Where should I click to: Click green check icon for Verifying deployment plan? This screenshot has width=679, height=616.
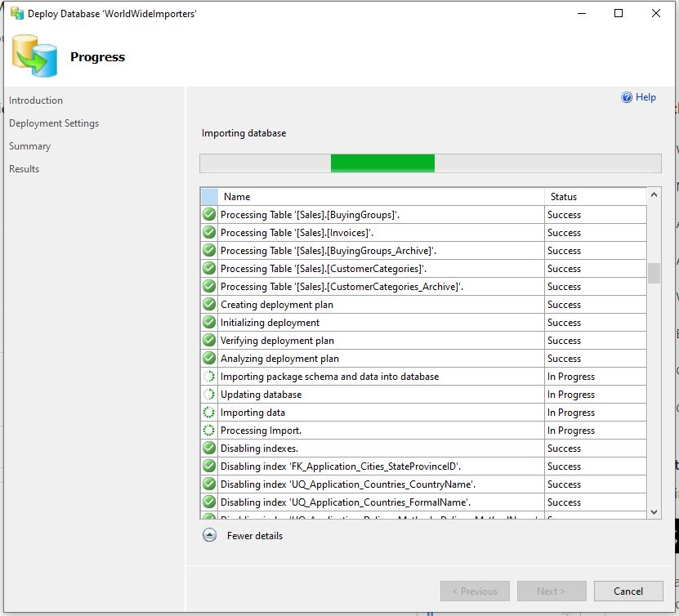point(209,341)
